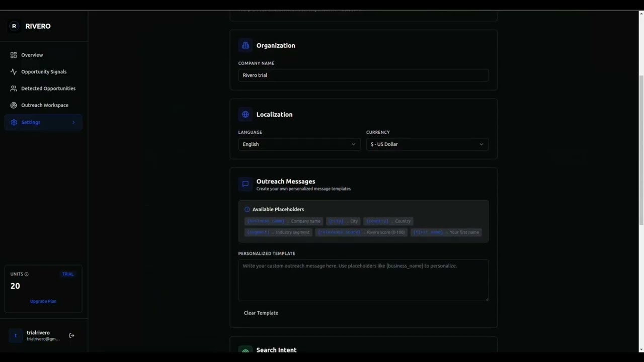The height and width of the screenshot is (362, 644).
Task: Click the {business_name} placeholder chip
Action: (284, 221)
